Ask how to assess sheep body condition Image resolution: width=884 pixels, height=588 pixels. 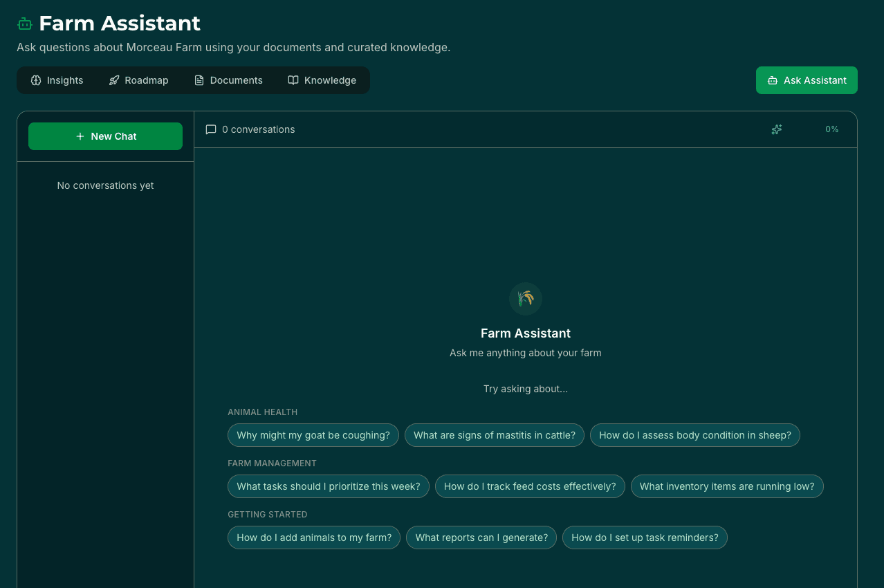pyautogui.click(x=694, y=435)
